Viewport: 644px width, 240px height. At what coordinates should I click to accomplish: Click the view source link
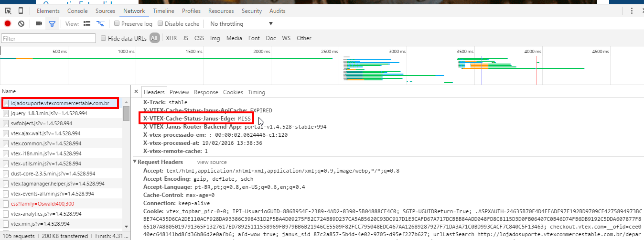(x=212, y=162)
